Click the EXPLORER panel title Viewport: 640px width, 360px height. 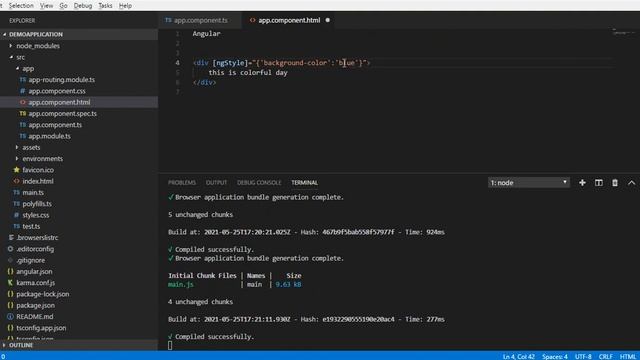coord(22,20)
